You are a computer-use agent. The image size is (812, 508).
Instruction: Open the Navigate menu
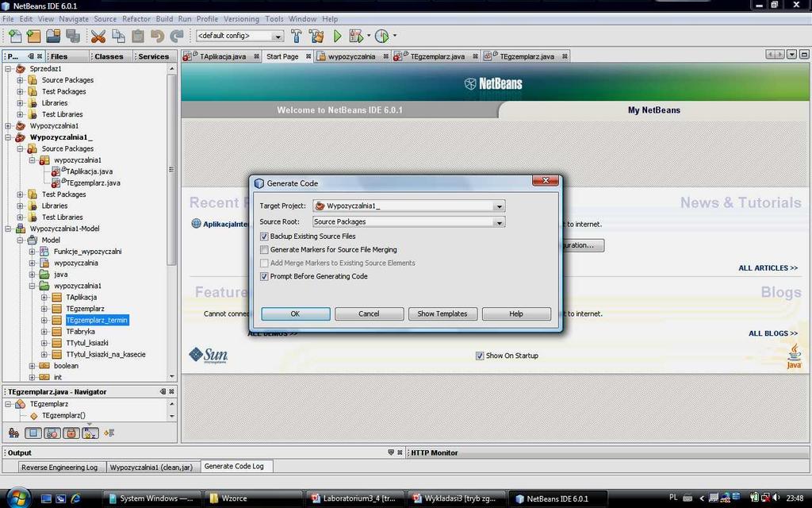[x=74, y=19]
